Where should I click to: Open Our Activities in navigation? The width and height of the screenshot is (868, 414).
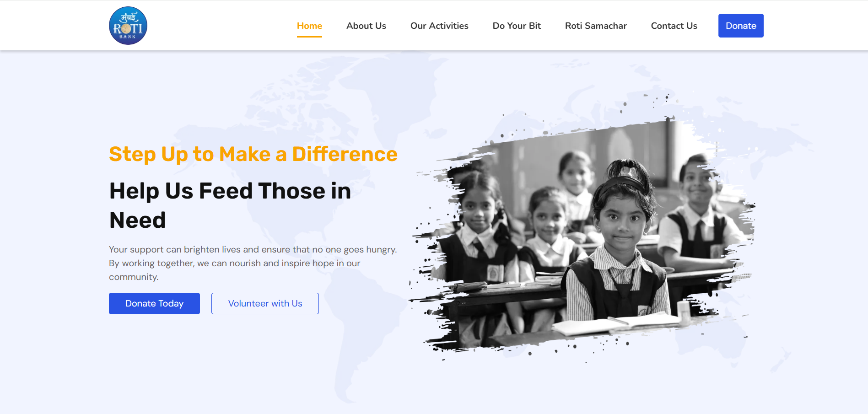[439, 26]
